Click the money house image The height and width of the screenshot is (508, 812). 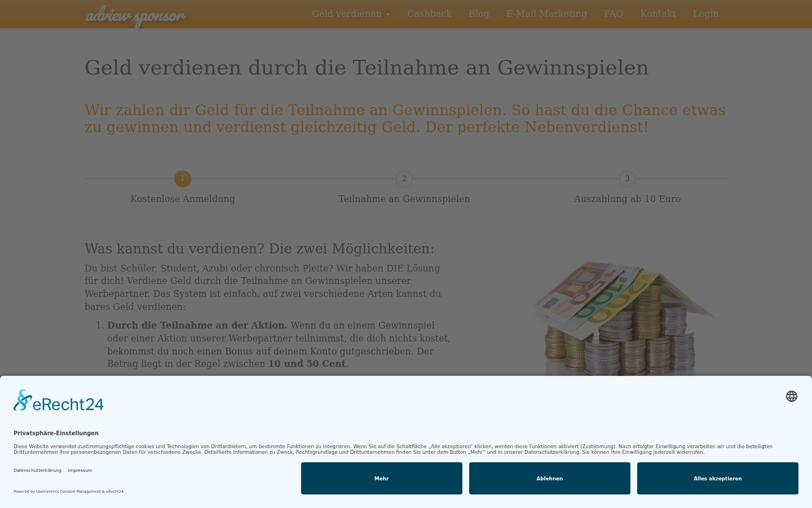click(624, 318)
